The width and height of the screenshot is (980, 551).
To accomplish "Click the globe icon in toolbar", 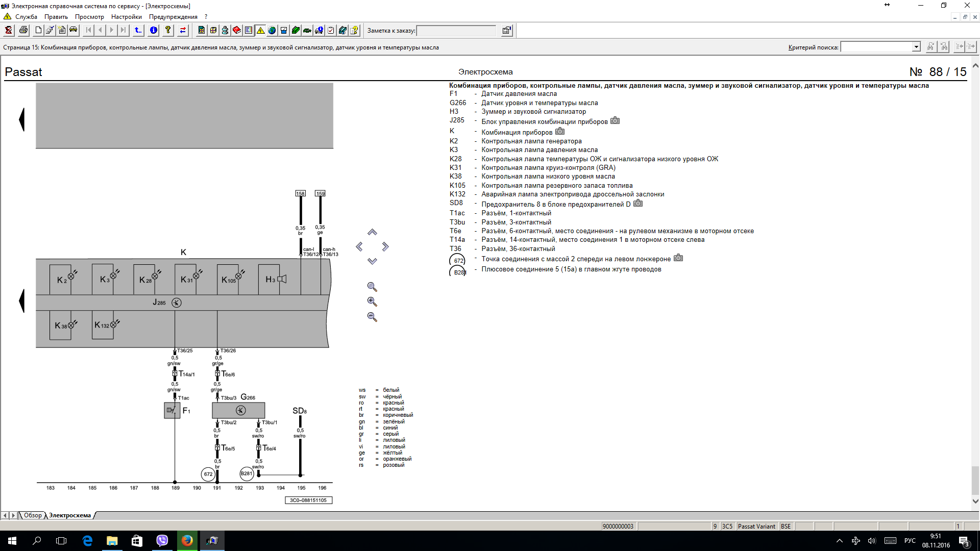I will (x=272, y=30).
